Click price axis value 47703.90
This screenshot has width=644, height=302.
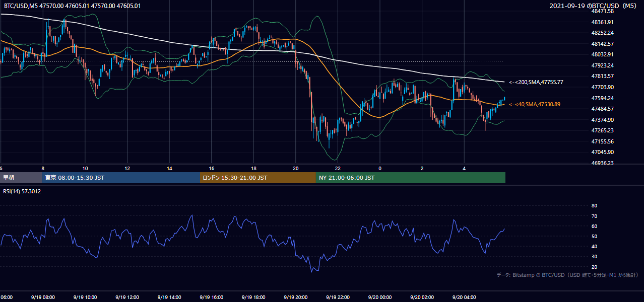pyautogui.click(x=602, y=87)
